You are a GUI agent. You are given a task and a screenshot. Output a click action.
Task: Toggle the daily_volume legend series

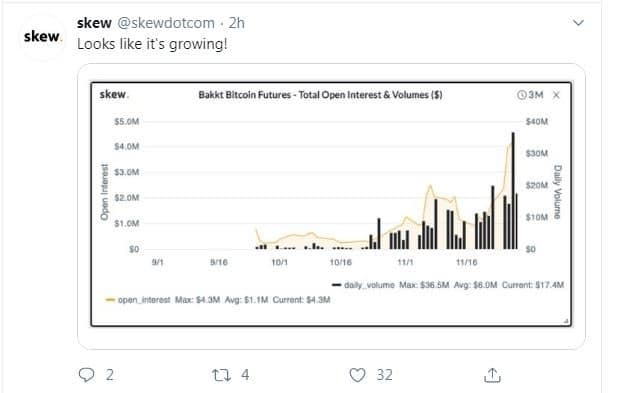[364, 285]
